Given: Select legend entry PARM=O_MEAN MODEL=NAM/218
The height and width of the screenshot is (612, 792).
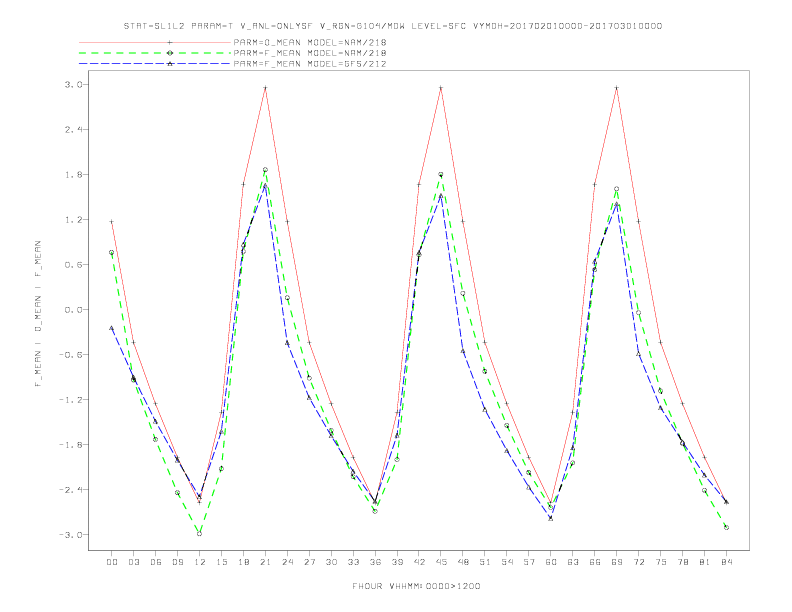Looking at the screenshot, I should (310, 42).
